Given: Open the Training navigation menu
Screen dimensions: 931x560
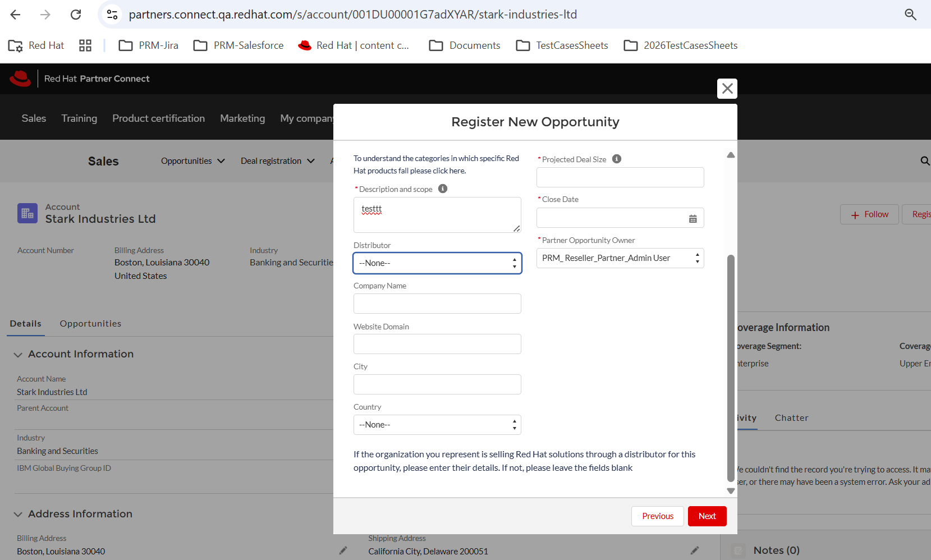Looking at the screenshot, I should [x=79, y=118].
